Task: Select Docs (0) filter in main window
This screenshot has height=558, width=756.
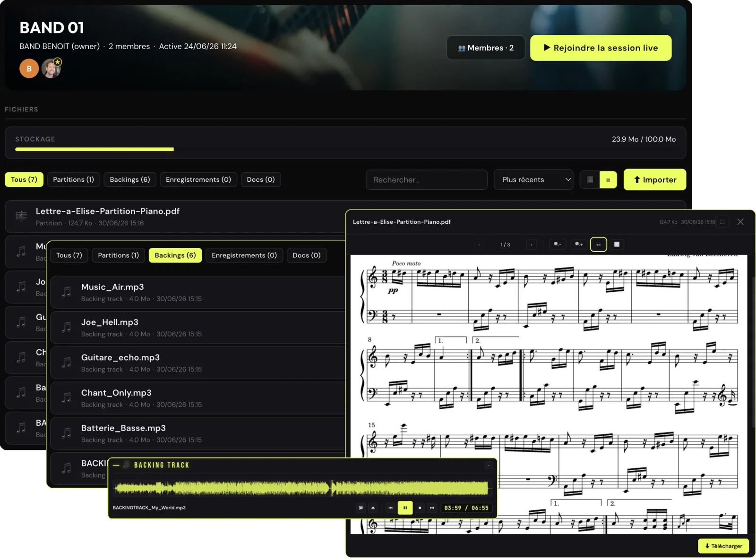Action: (261, 179)
